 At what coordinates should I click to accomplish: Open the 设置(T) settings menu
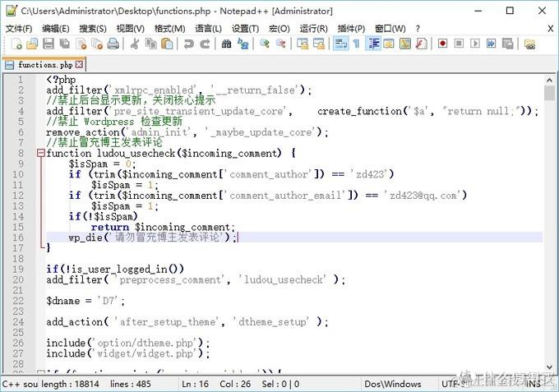(245, 29)
